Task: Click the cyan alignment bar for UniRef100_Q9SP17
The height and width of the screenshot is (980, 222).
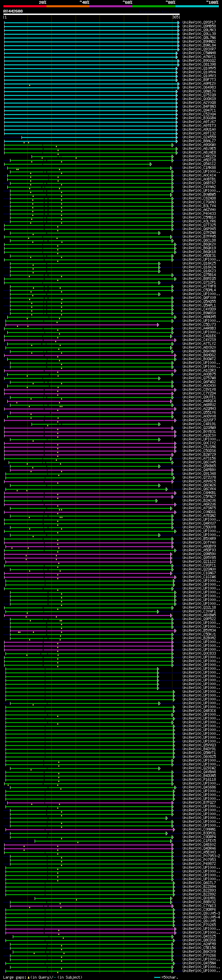Action: (x=92, y=23)
